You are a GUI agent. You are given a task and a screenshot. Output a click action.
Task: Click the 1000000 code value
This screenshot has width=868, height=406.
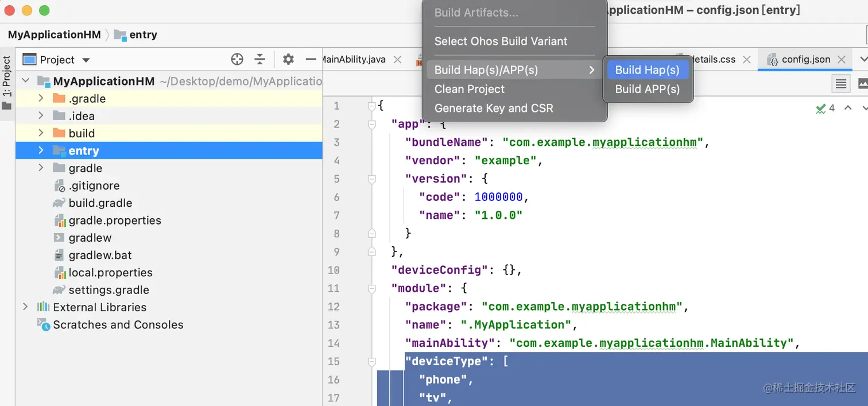(498, 197)
